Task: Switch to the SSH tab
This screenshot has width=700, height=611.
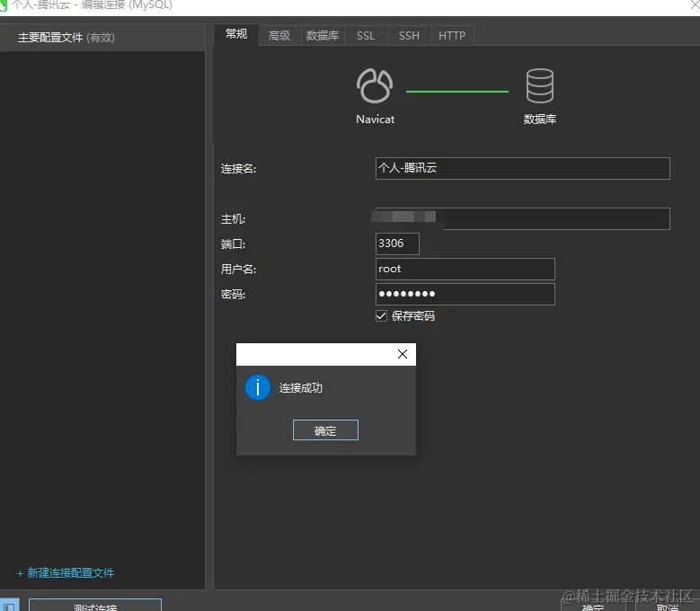Action: click(409, 36)
